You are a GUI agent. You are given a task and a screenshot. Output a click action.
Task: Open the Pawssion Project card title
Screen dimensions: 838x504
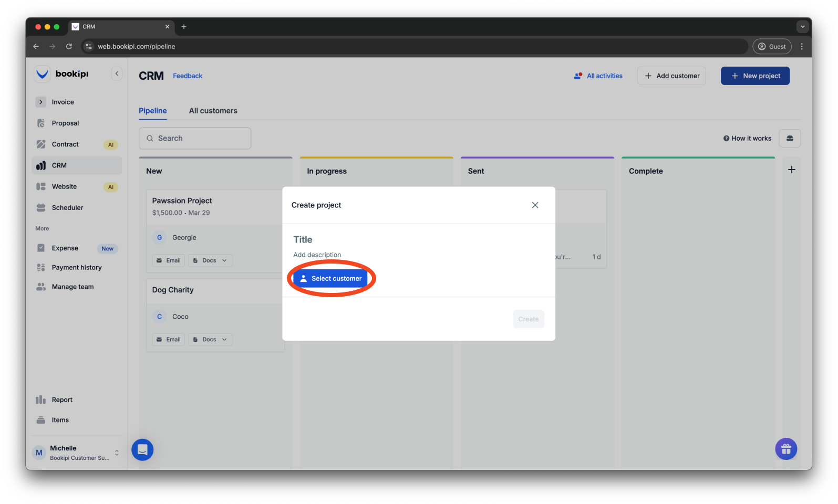tap(182, 201)
